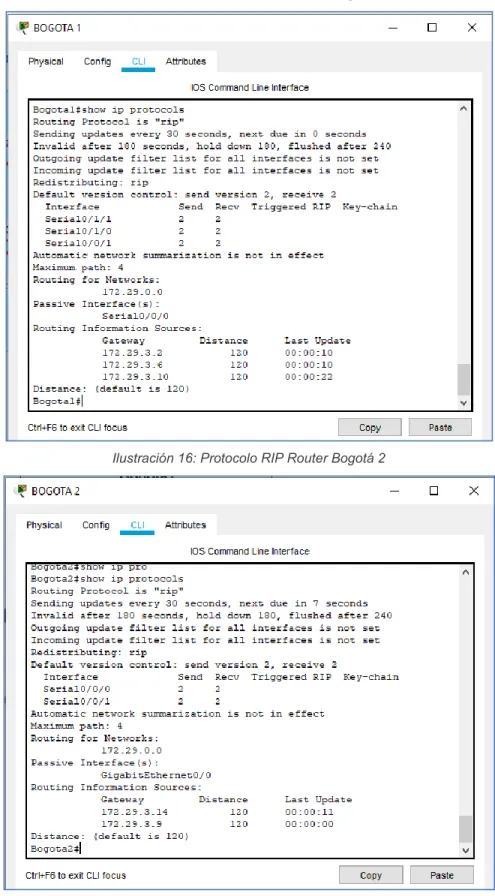495x896 pixels.
Task: Open the Config tab in BOGOTA 1 window
Action: click(97, 62)
